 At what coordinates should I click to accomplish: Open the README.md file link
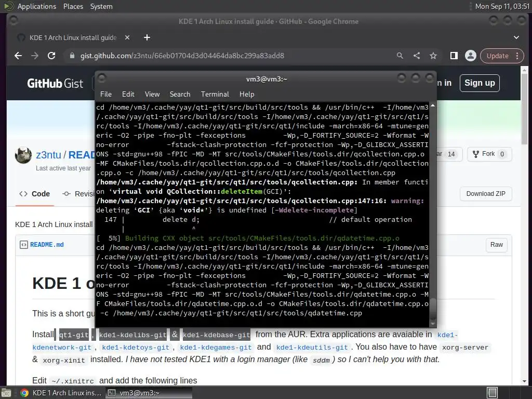coord(47,245)
